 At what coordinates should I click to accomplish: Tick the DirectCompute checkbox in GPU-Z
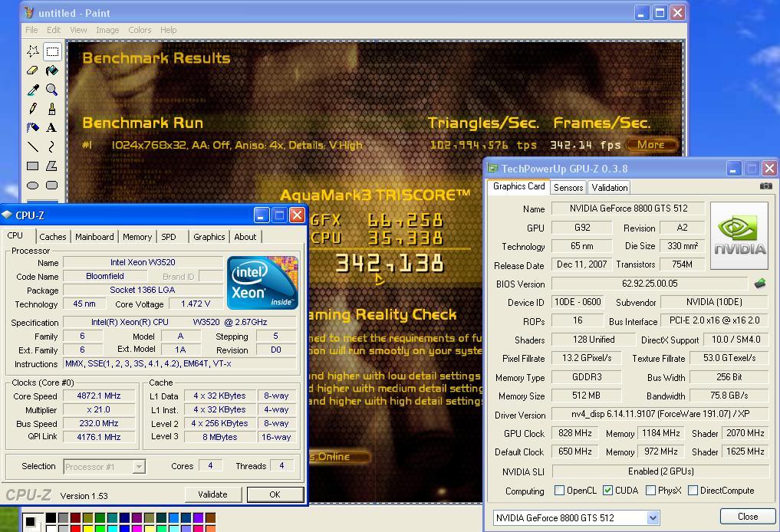[x=693, y=491]
